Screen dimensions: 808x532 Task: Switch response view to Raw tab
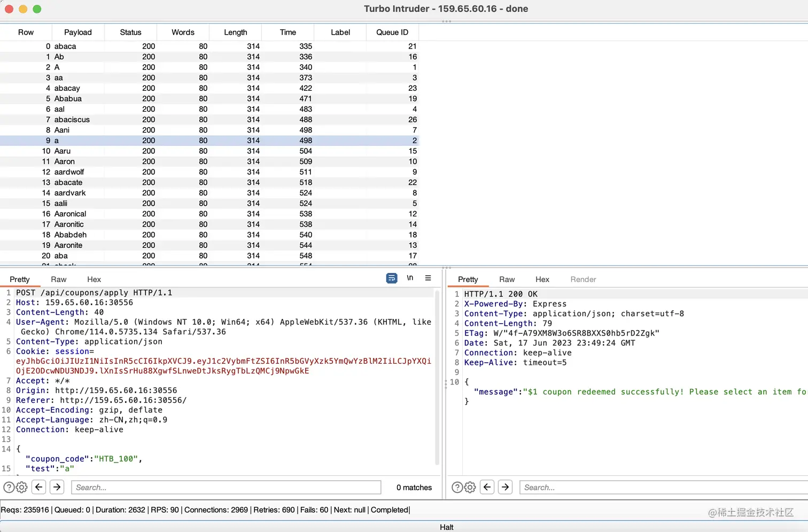click(507, 279)
